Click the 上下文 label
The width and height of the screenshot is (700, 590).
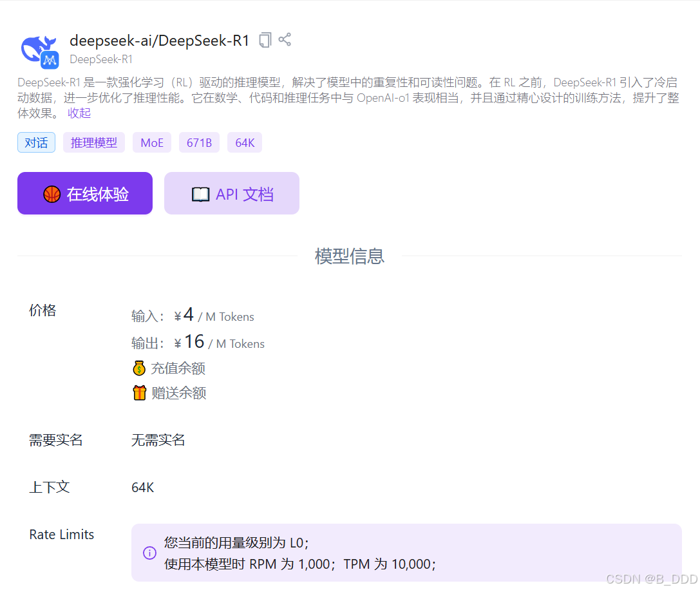point(49,487)
